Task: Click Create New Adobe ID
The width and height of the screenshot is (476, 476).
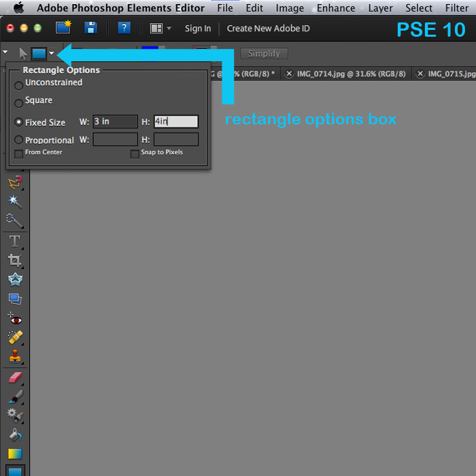Action: (268, 29)
